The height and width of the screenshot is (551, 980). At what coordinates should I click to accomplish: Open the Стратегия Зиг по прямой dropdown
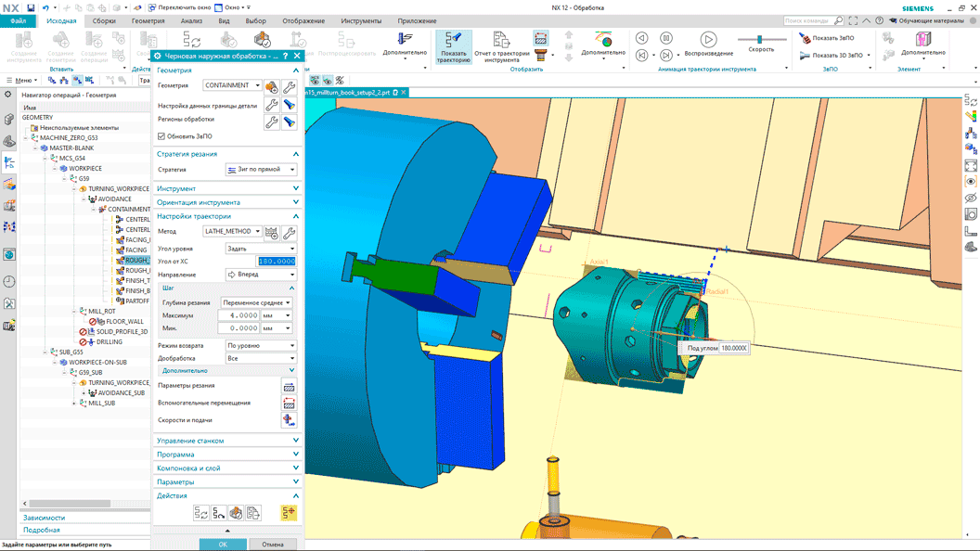click(x=261, y=170)
